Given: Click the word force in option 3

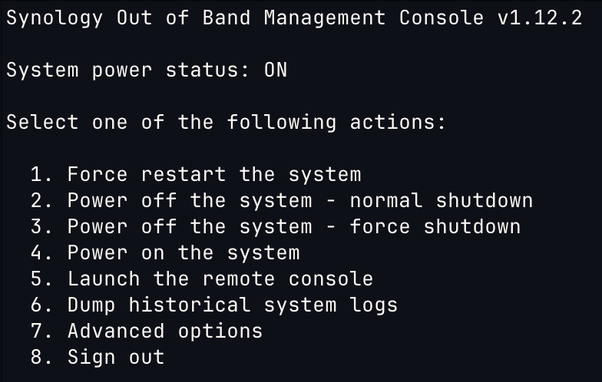Looking at the screenshot, I should (380, 227).
